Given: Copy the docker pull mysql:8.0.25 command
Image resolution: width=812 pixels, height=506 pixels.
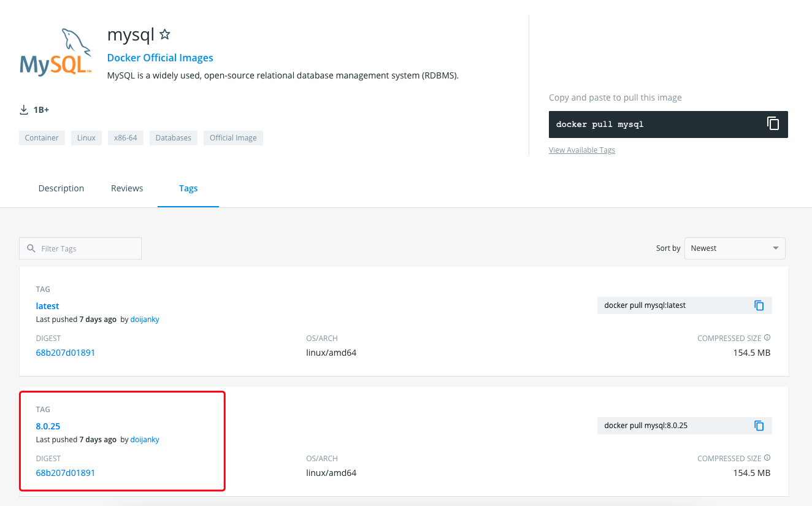Looking at the screenshot, I should 759,425.
